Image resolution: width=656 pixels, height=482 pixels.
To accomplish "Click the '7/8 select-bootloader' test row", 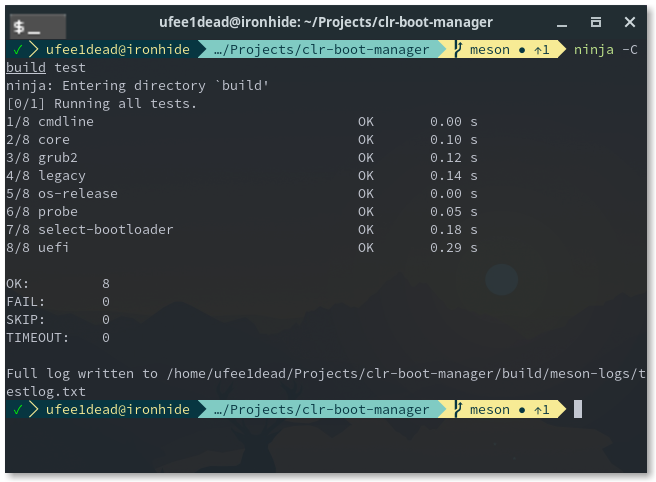I will click(x=241, y=230).
